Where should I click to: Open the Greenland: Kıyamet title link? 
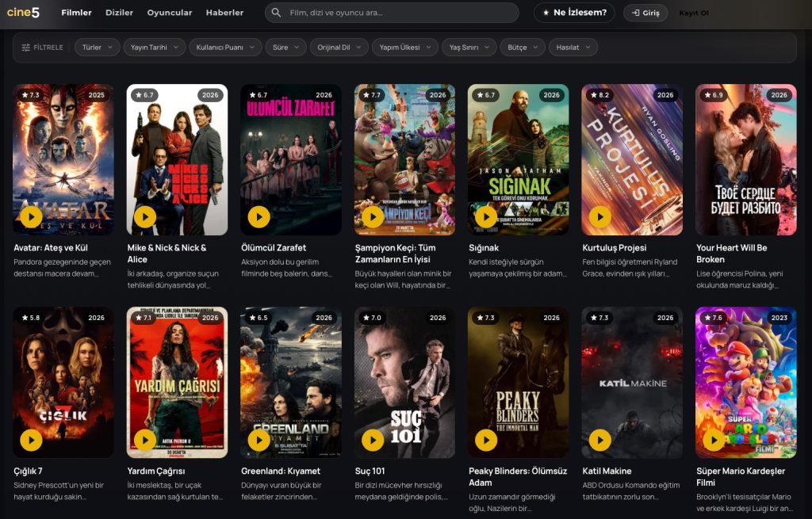281,471
